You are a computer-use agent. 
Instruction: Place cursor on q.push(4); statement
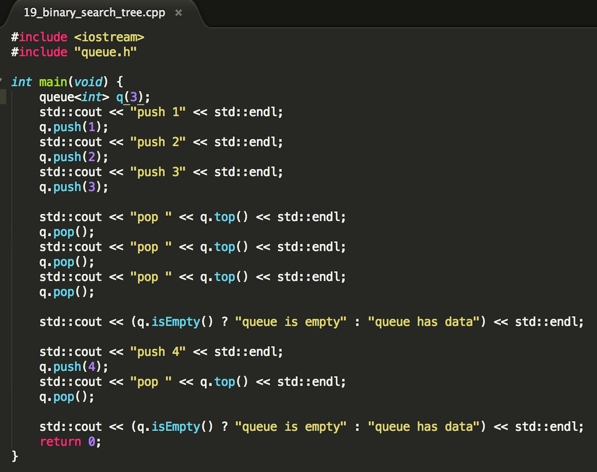74,367
